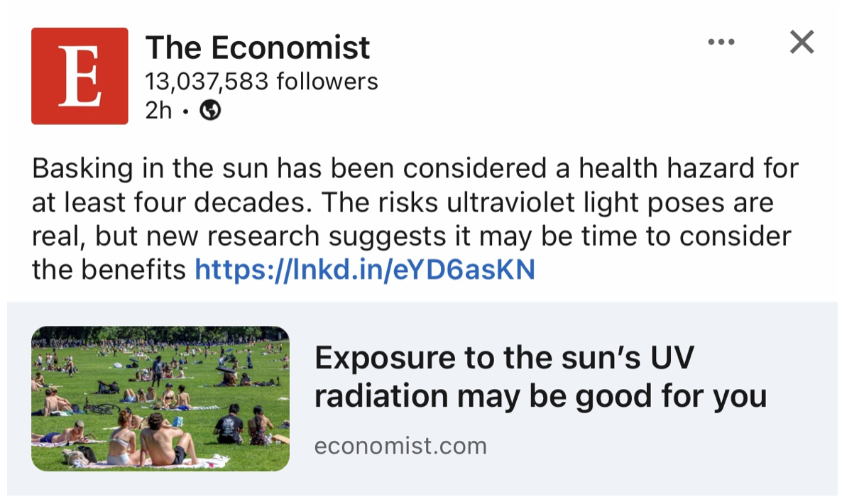842x504 pixels.
Task: Click the globe public visibility icon
Action: point(211,110)
